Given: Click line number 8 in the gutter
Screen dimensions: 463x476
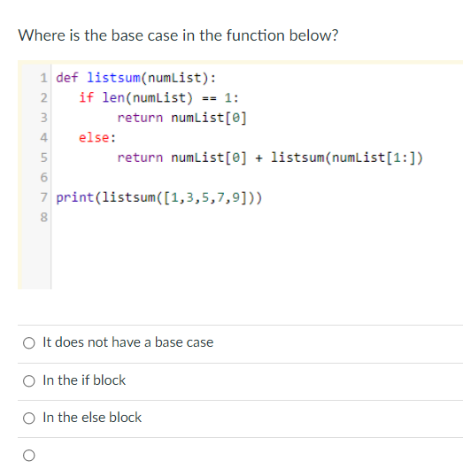Looking at the screenshot, I should point(44,217).
